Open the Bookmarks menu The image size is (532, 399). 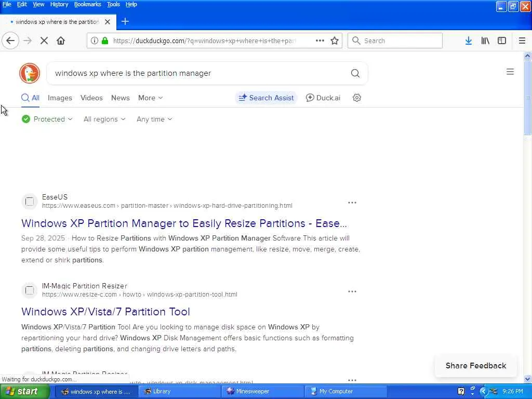[87, 4]
